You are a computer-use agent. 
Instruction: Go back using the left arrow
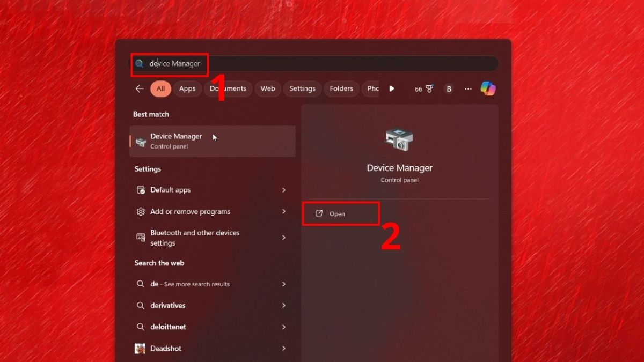(140, 88)
